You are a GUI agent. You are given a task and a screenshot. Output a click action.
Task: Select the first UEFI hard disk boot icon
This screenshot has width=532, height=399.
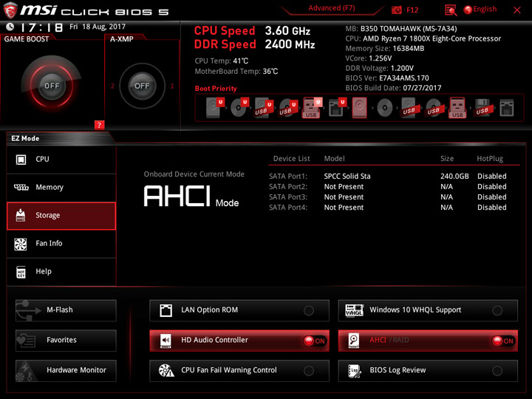[215, 108]
